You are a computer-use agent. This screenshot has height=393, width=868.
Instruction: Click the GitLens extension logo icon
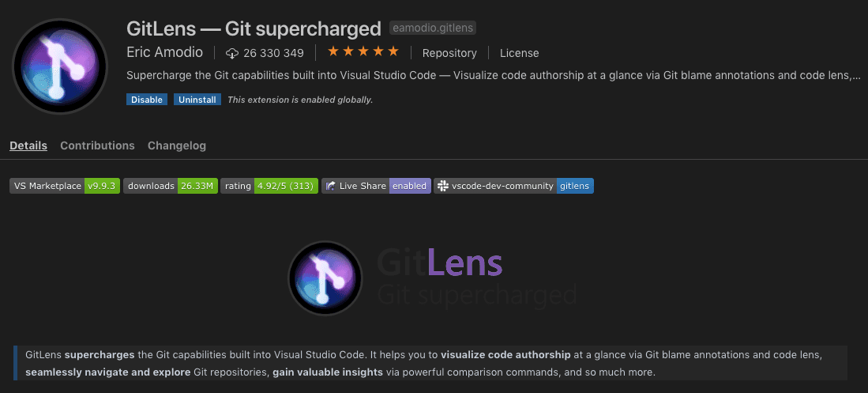pyautogui.click(x=59, y=66)
